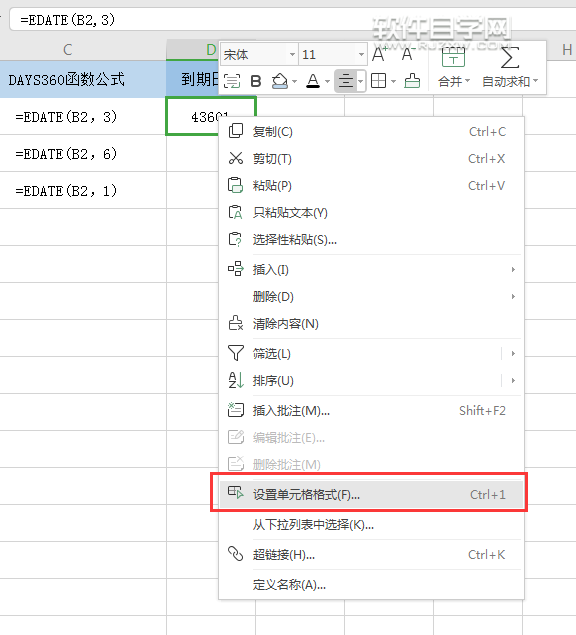
Task: Expand the 排序(U) submenu arrow
Action: (x=513, y=381)
